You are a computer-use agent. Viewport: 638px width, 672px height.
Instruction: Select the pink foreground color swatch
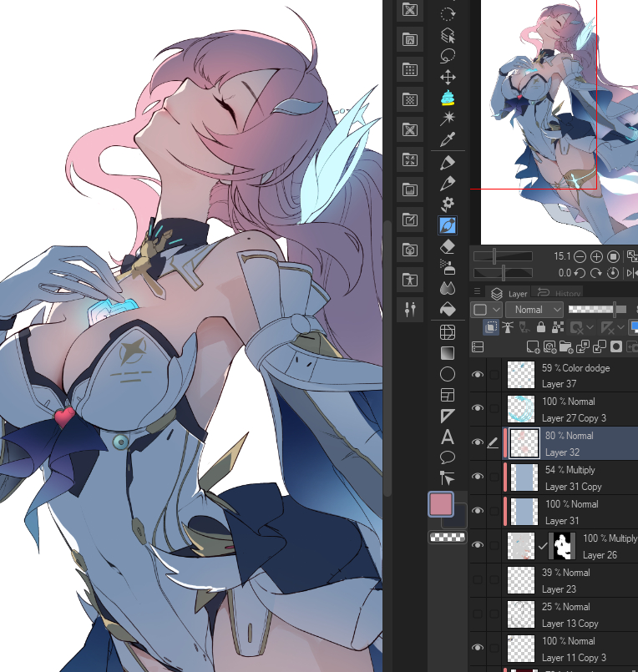coord(441,504)
